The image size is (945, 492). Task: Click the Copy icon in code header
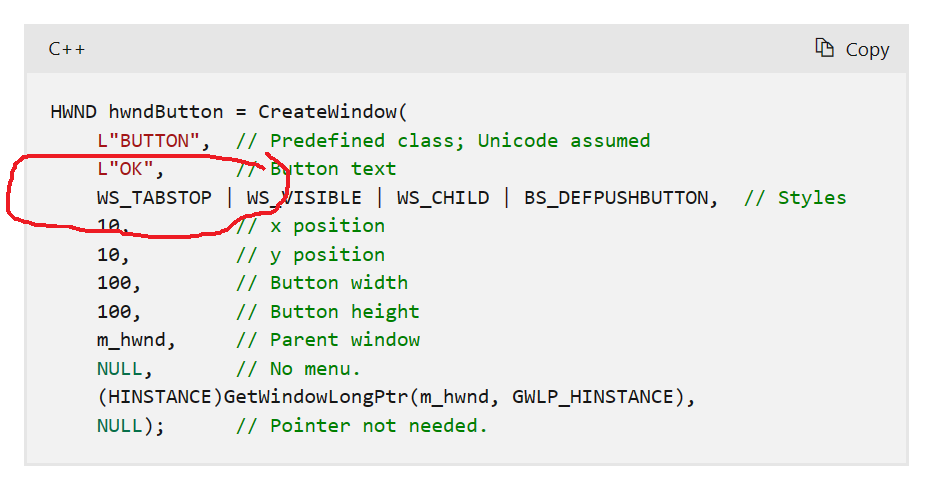pyautogui.click(x=825, y=48)
